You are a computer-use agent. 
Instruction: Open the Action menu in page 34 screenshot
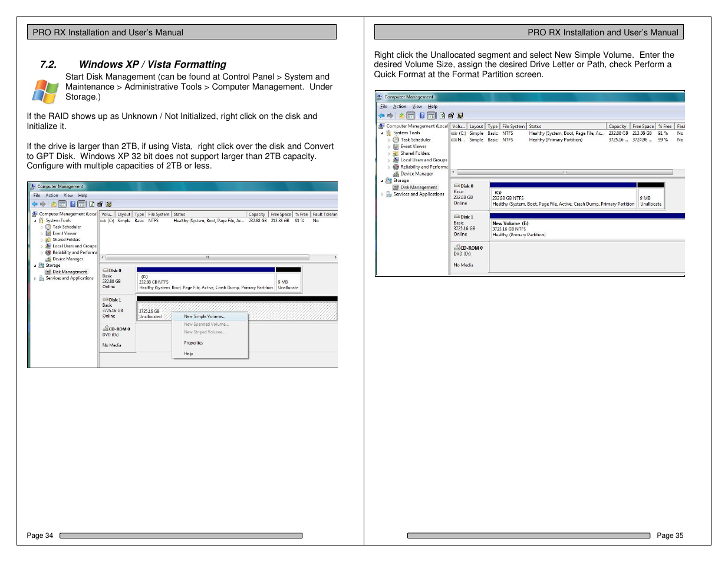point(52,195)
